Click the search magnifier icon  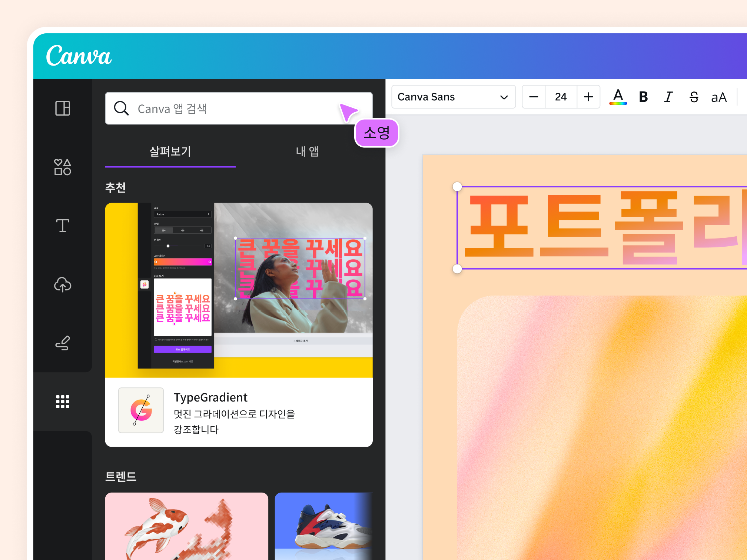[x=121, y=109]
